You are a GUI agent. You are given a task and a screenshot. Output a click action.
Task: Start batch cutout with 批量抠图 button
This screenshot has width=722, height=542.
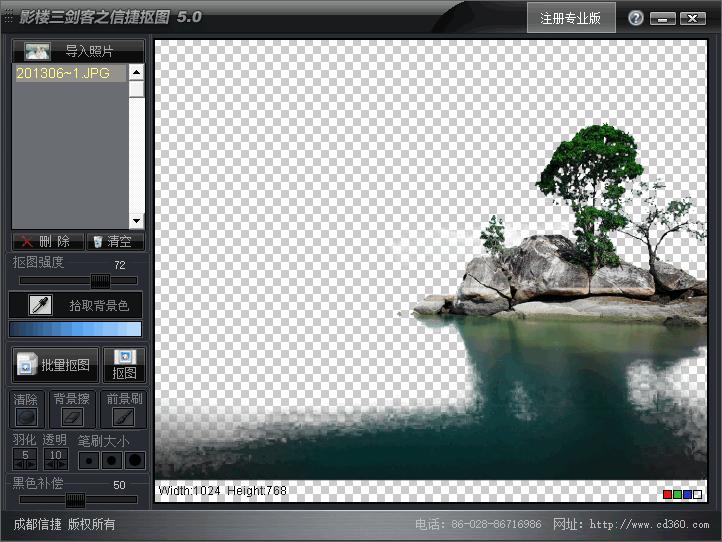pyautogui.click(x=55, y=365)
